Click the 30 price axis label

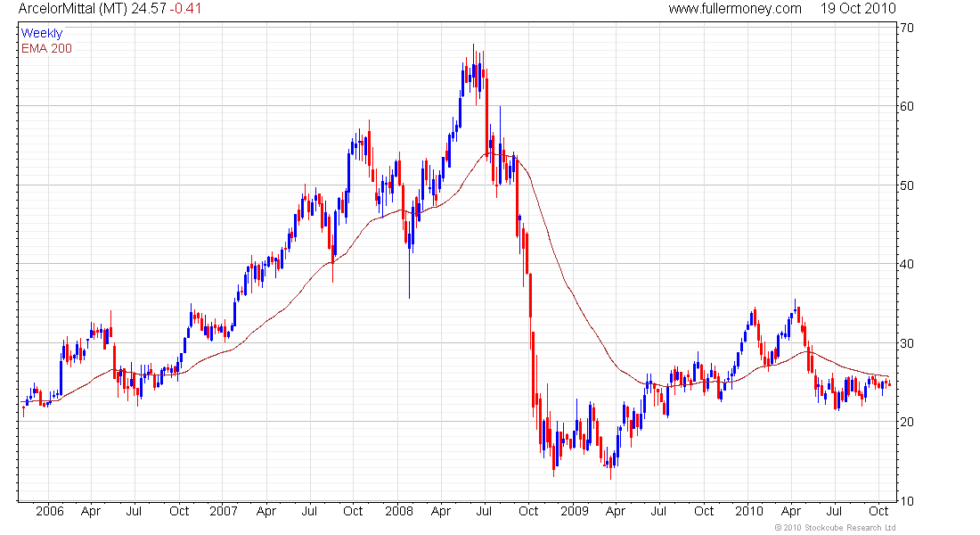[906, 343]
